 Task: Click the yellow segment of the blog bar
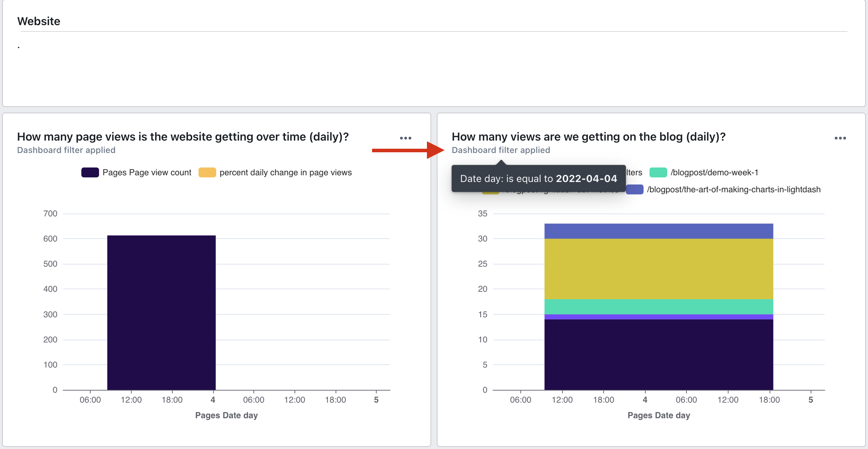point(658,268)
